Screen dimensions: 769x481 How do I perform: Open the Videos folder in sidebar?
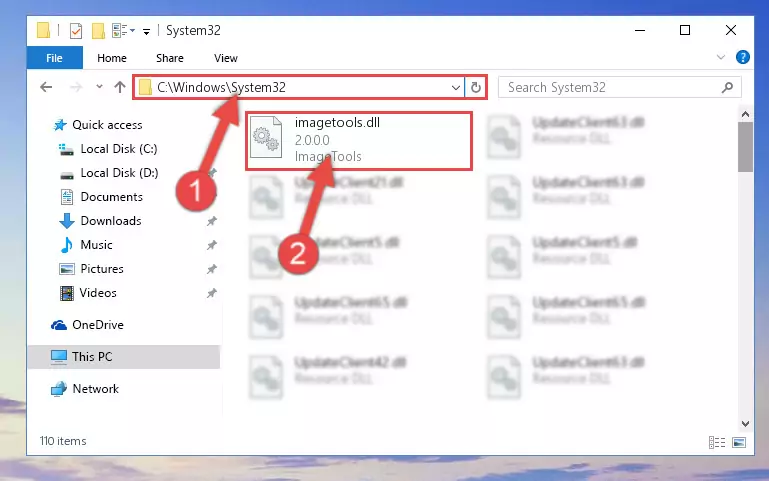pyautogui.click(x=98, y=293)
